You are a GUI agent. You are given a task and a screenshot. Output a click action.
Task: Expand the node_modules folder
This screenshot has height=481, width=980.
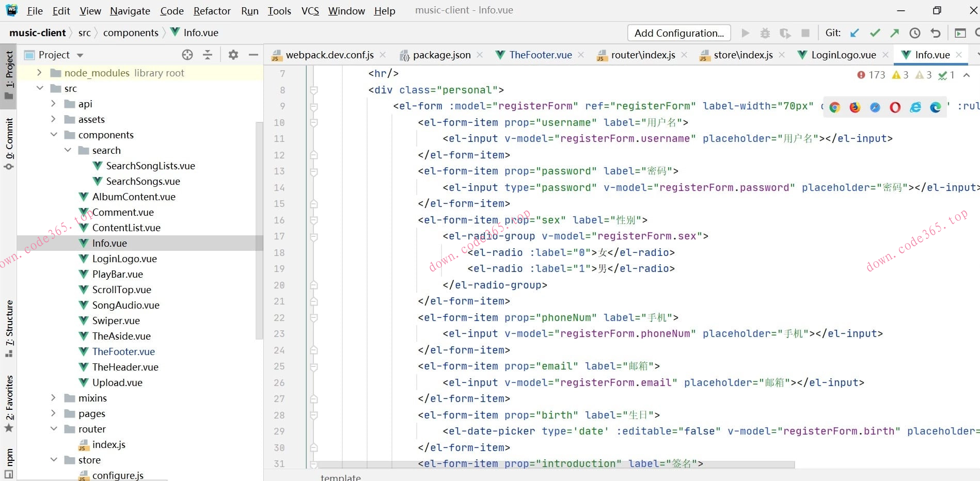[40, 73]
